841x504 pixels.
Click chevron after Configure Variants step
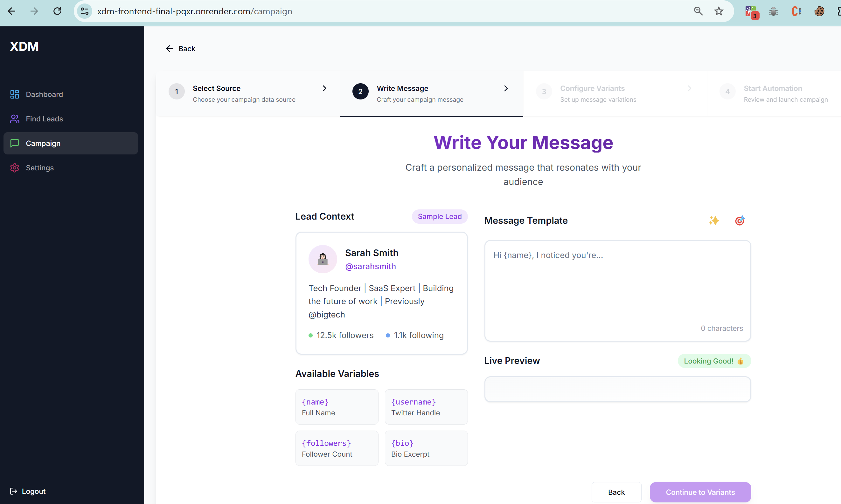(x=689, y=88)
